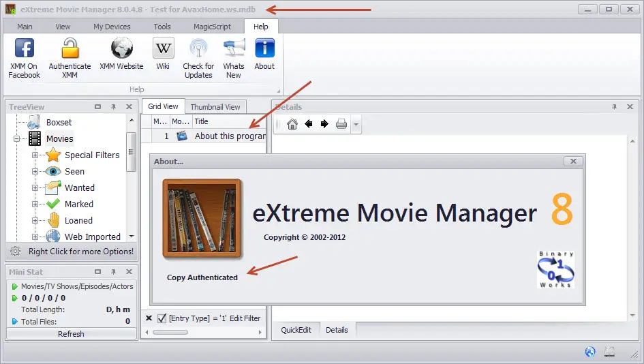
Task: Click the Edit Filter button
Action: [245, 318]
